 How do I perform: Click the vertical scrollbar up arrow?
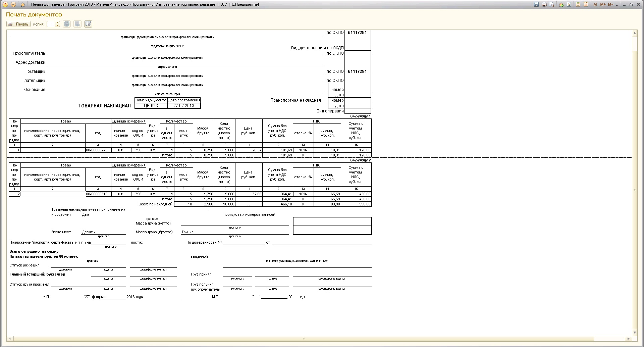click(x=635, y=33)
